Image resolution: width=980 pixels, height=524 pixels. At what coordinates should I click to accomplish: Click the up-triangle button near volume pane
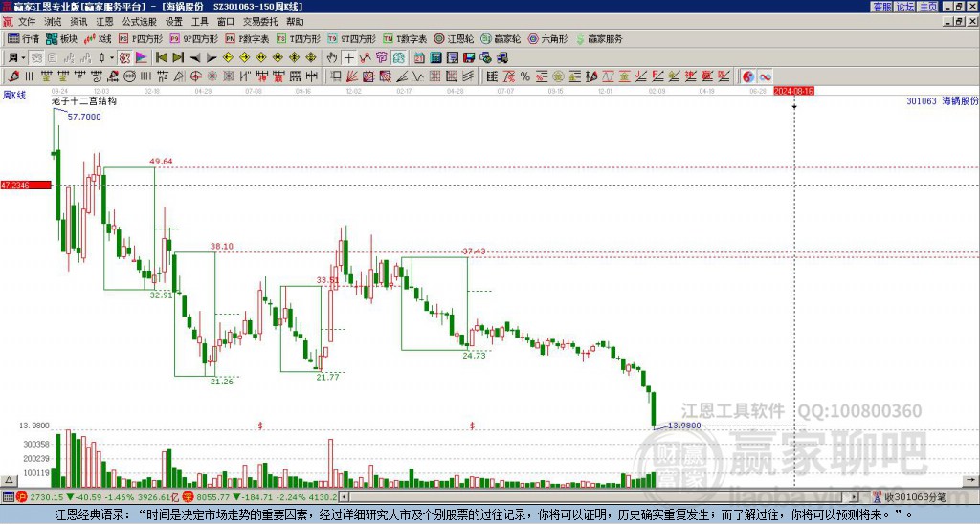[9, 480]
